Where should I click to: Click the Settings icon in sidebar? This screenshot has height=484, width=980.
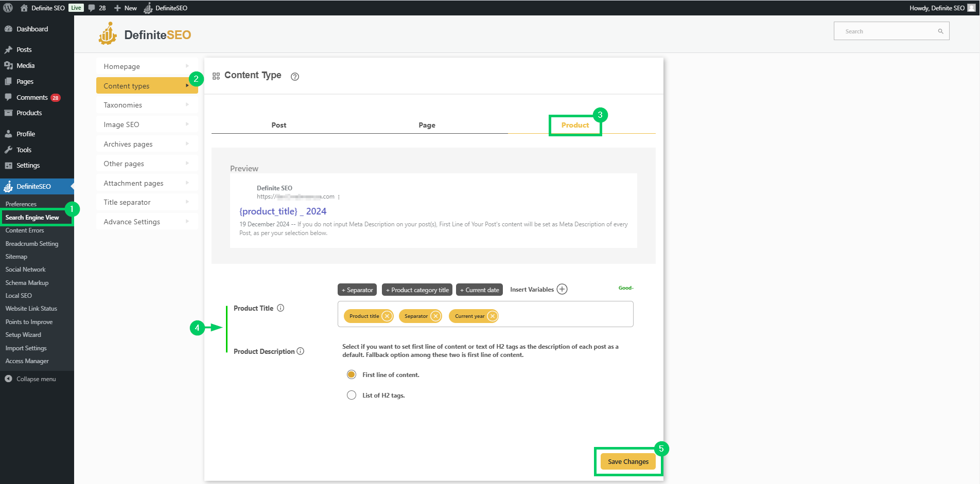click(x=8, y=165)
